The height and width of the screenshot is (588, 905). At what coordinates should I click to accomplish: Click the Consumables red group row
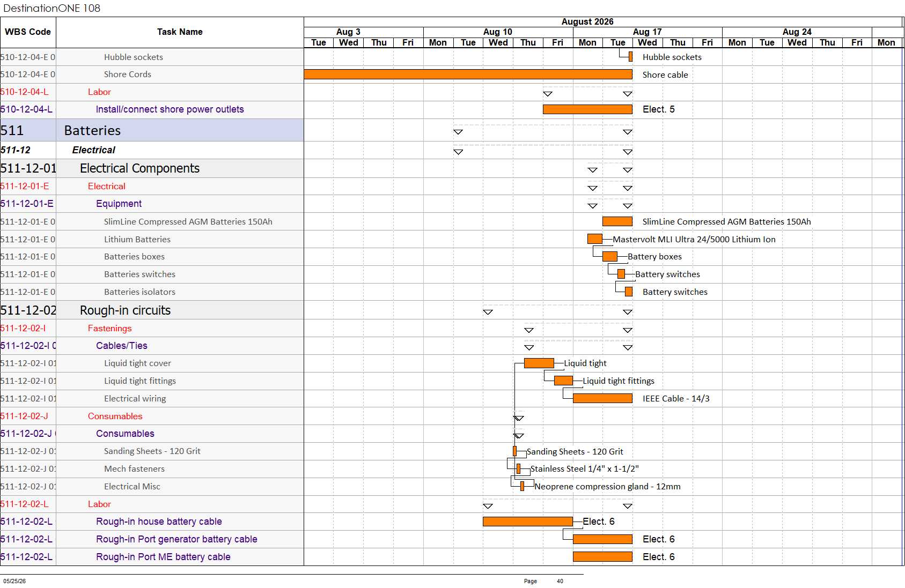pos(152,416)
